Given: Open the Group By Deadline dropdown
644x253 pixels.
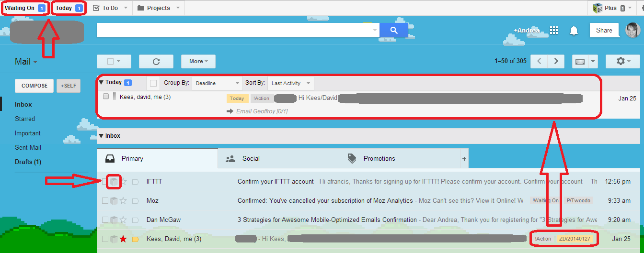Looking at the screenshot, I should point(217,83).
